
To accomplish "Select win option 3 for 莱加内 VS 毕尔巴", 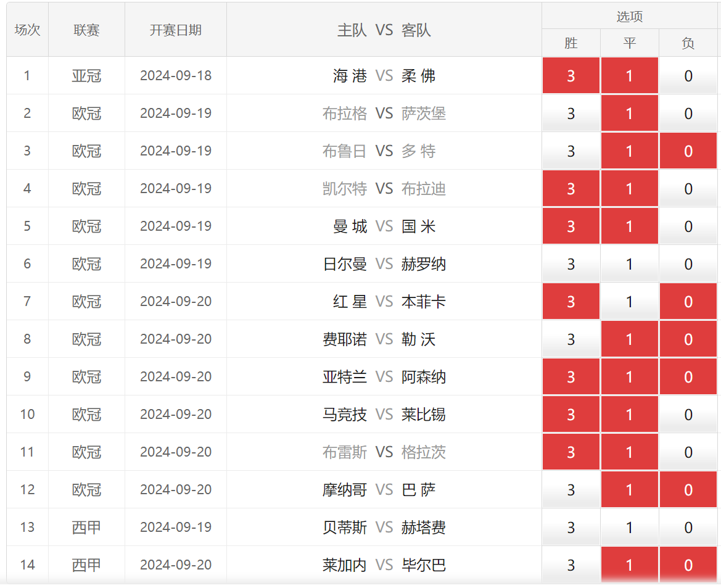I will click(x=571, y=565).
